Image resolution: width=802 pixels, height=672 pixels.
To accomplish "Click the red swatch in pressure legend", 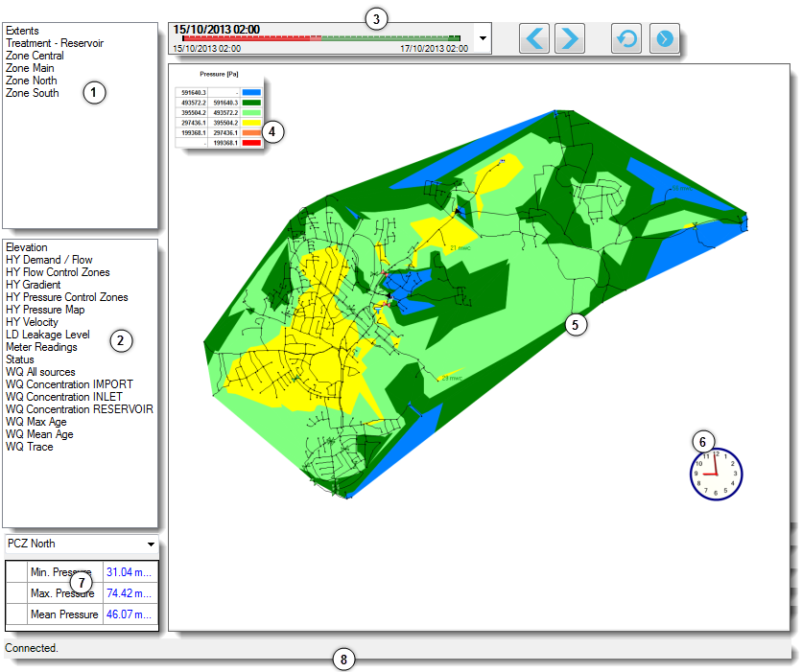I will pyautogui.click(x=251, y=142).
